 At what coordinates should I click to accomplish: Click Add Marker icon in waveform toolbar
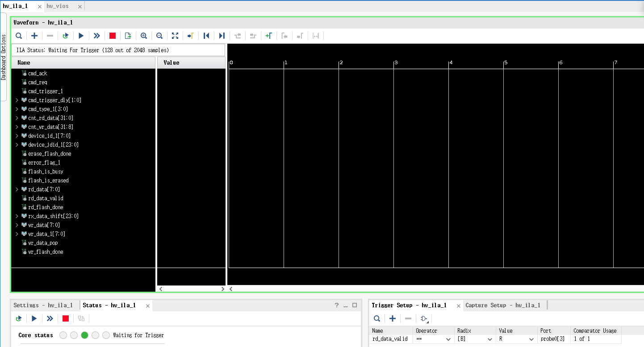(268, 36)
